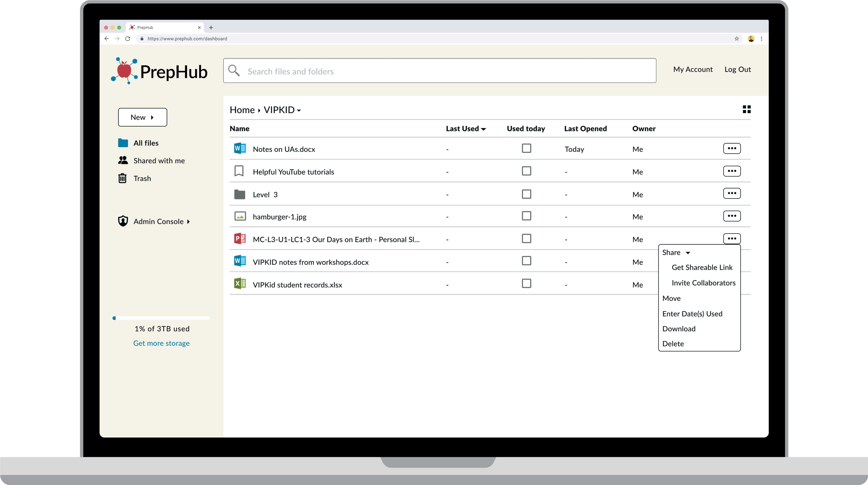
Task: Open Level 3 folder name
Action: point(265,195)
